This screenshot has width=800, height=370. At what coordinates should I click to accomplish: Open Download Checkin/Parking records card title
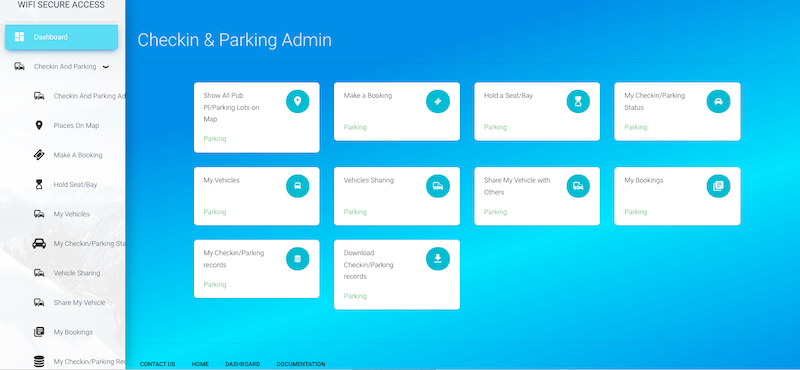pyautogui.click(x=368, y=264)
